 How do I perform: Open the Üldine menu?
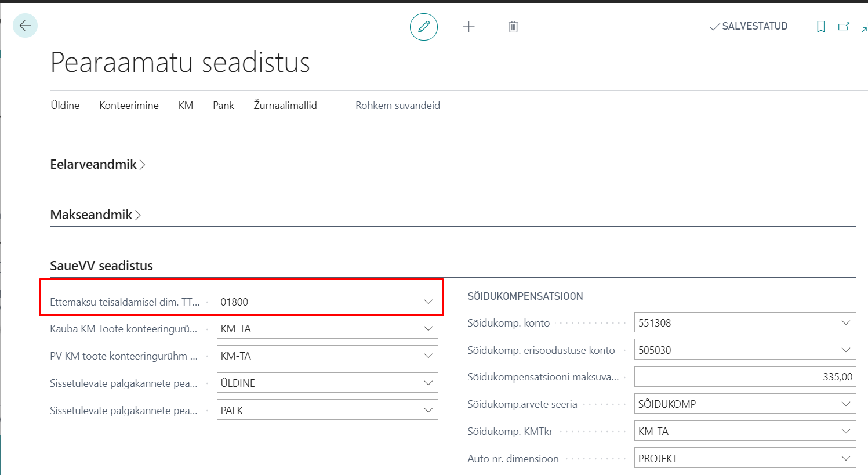(x=65, y=106)
